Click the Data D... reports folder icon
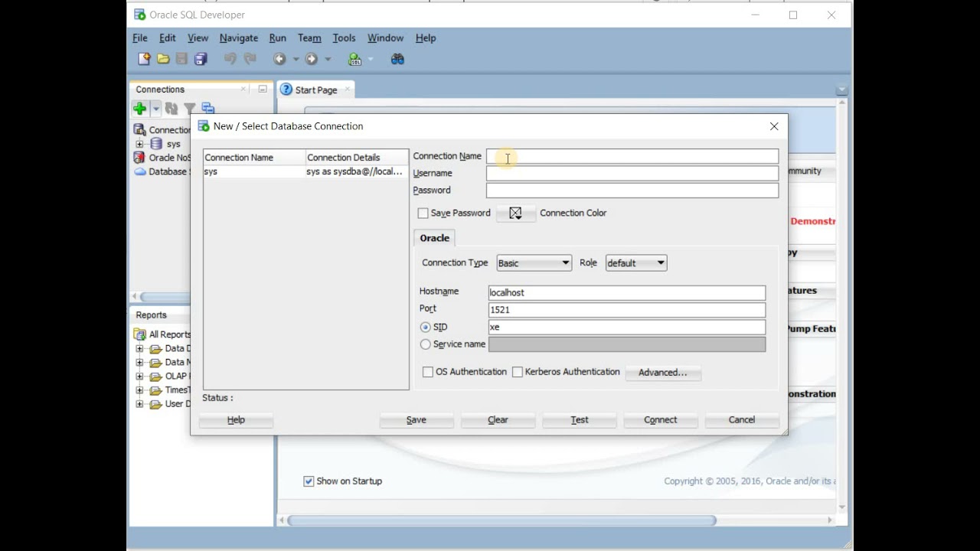Screen dimensions: 980x551 [155, 349]
